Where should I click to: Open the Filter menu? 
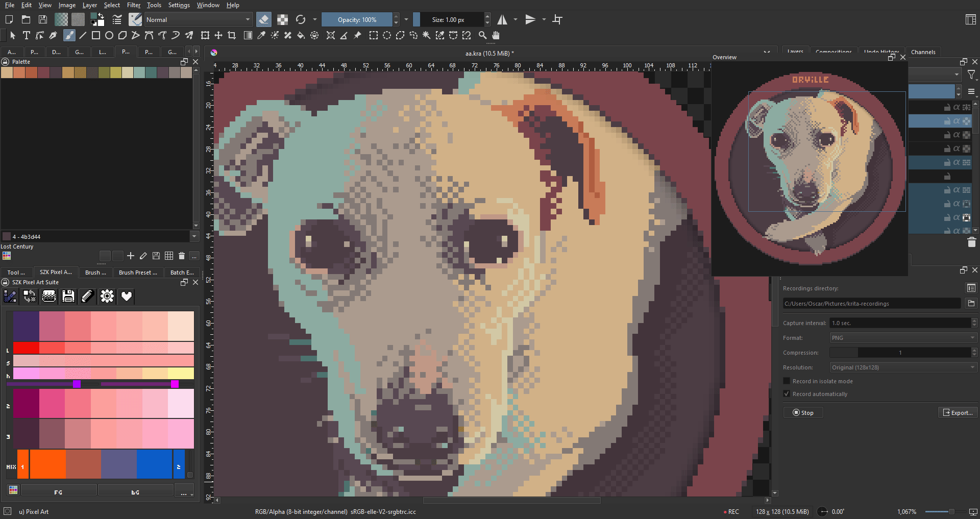tap(133, 5)
